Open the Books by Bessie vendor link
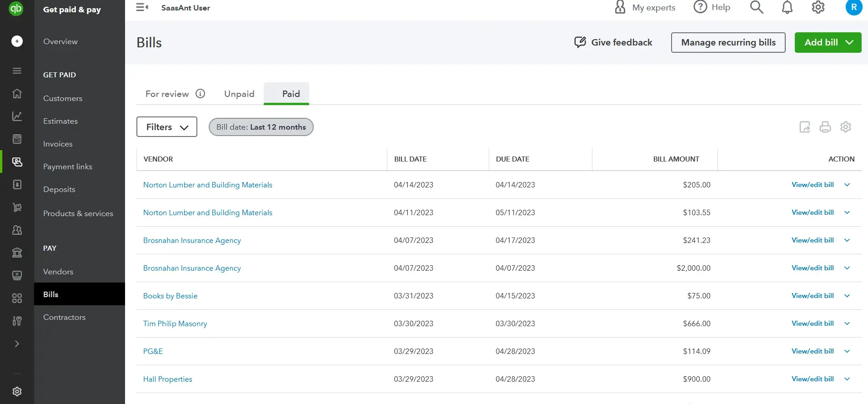 point(170,296)
